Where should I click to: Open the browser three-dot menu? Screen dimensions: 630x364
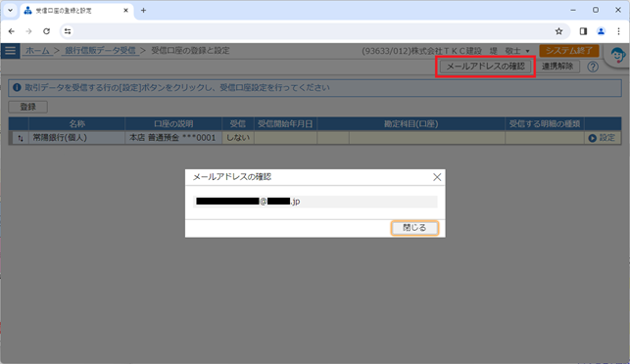coord(619,31)
